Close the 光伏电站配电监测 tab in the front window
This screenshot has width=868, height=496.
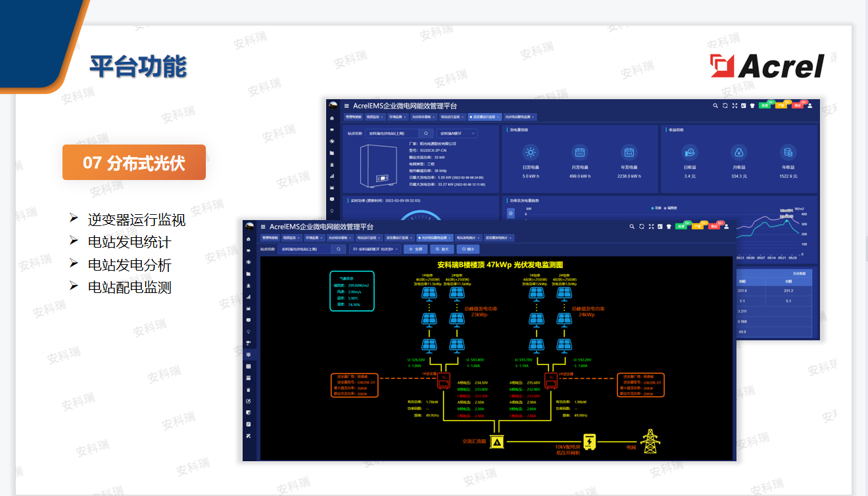[x=449, y=238]
